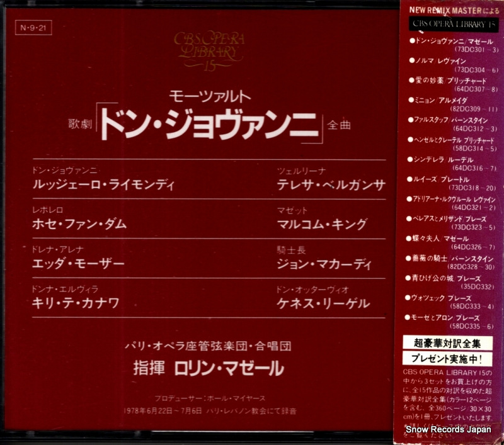Select singer ルッジェーロ・ライモンディ
The width and height of the screenshot is (504, 445).
click(103, 185)
